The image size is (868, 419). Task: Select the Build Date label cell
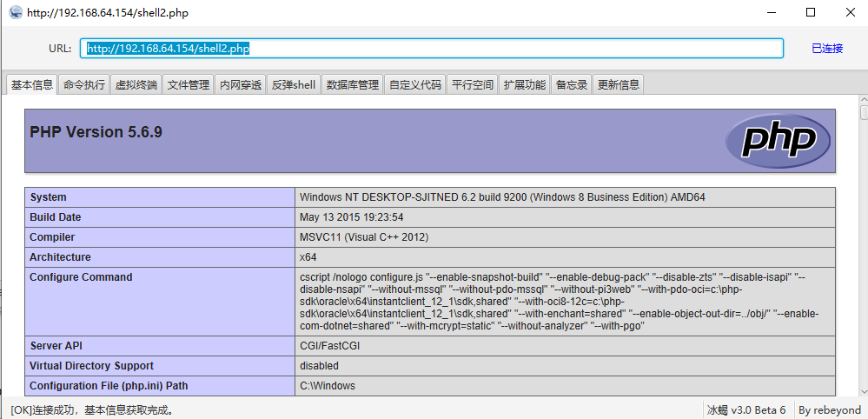click(160, 217)
